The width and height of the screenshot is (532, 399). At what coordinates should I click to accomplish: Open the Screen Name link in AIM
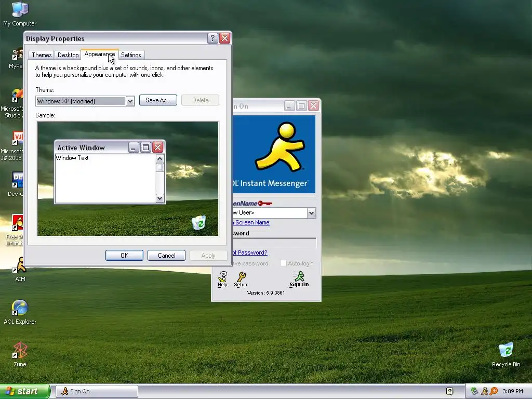tap(251, 222)
